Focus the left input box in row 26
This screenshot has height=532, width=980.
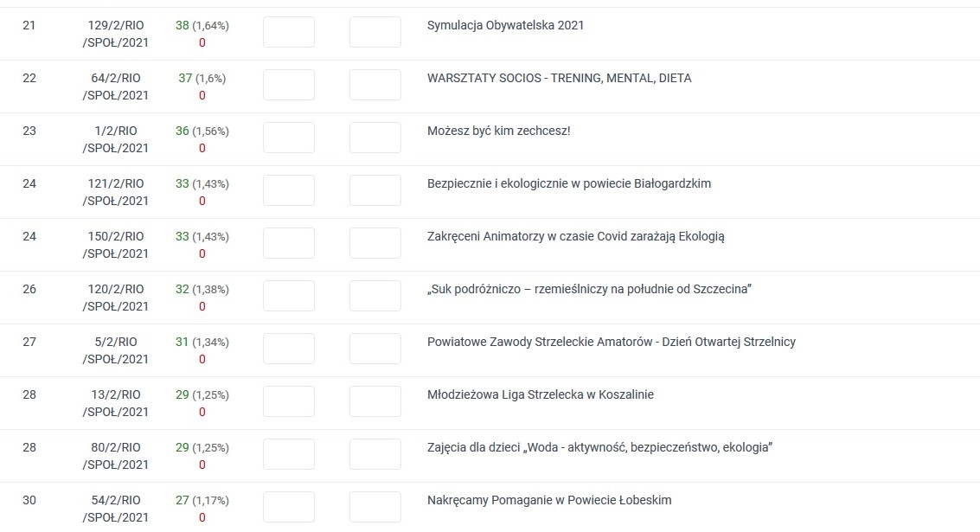[289, 296]
